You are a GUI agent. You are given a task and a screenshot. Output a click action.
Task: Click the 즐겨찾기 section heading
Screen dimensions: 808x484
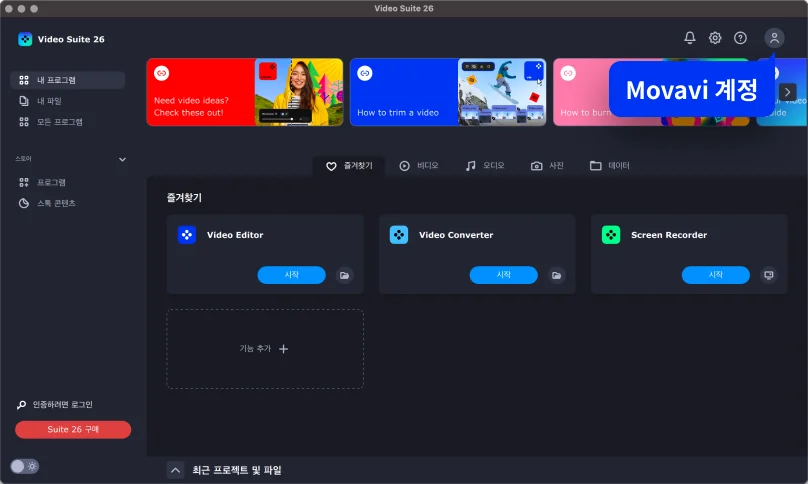click(184, 197)
